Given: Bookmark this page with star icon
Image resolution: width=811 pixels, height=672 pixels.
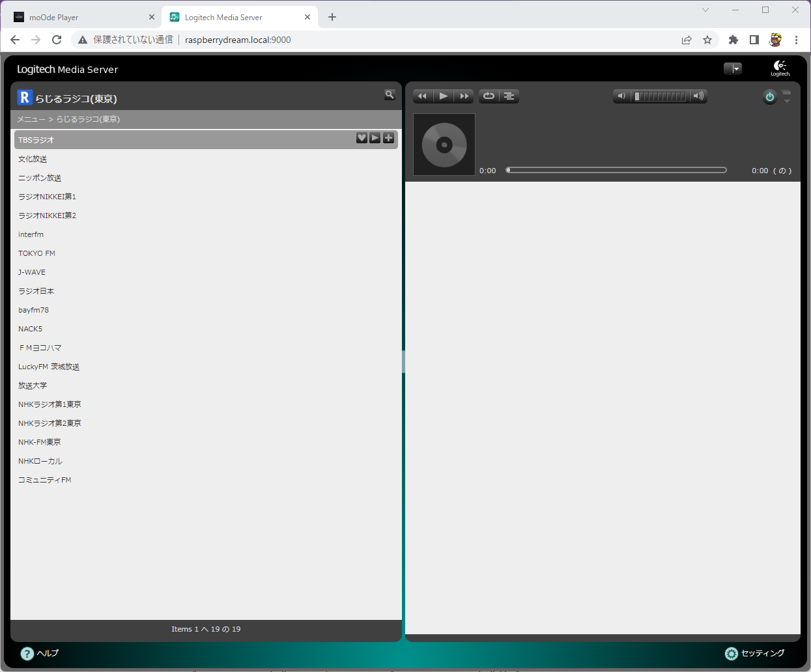Looking at the screenshot, I should (707, 40).
